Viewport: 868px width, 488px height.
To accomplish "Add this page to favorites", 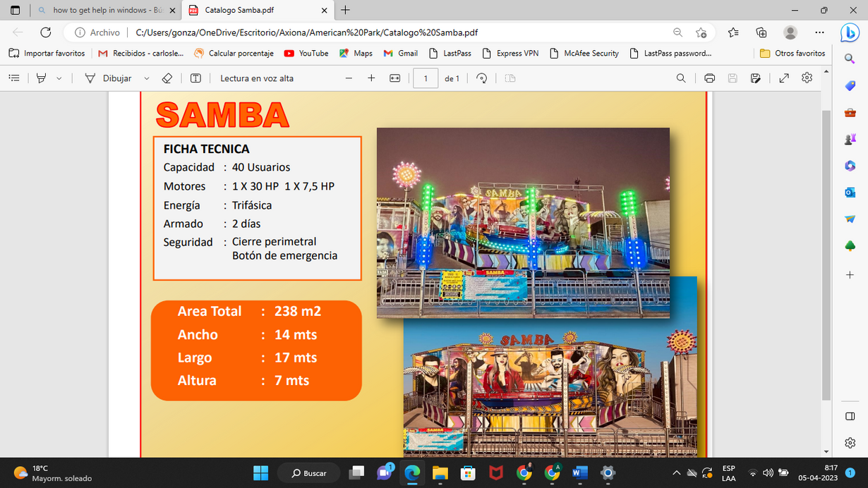I will pos(701,32).
